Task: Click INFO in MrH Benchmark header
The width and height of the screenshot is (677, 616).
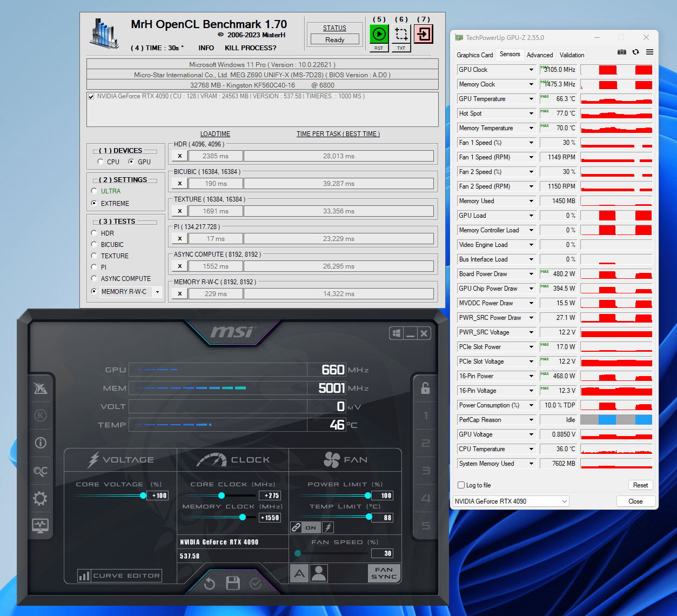Action: pyautogui.click(x=206, y=48)
